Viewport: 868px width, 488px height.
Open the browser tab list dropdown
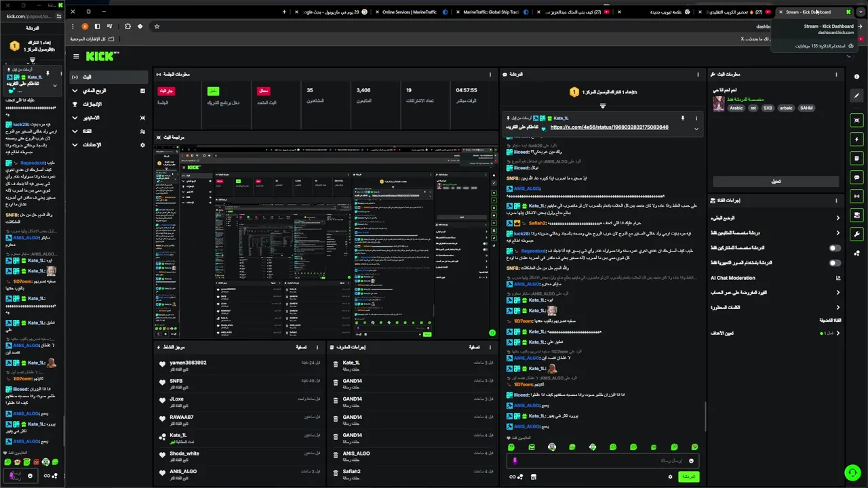tap(861, 12)
